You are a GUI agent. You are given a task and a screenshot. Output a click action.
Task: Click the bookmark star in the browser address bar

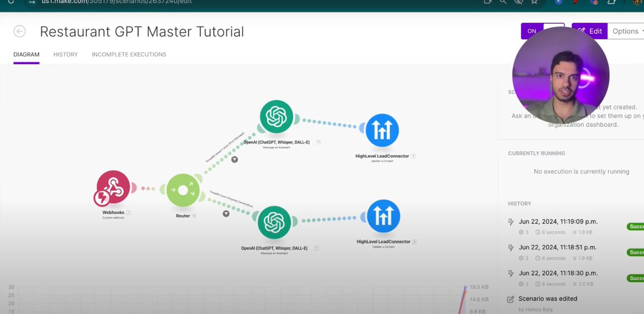535,2
